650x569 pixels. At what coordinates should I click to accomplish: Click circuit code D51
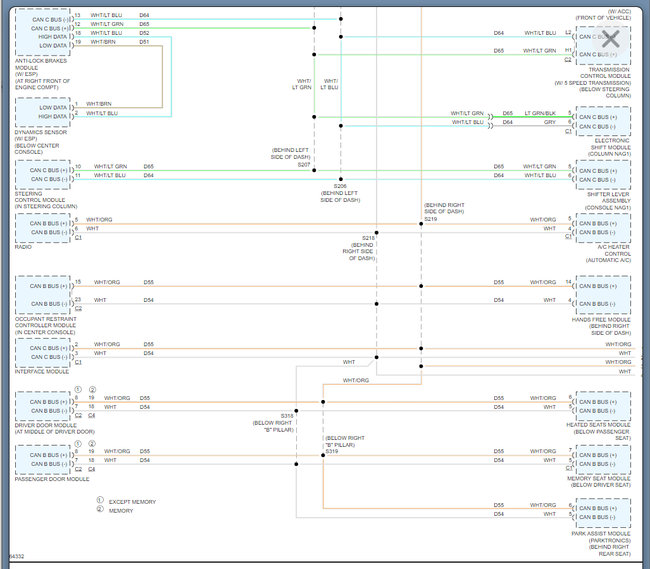coord(144,42)
